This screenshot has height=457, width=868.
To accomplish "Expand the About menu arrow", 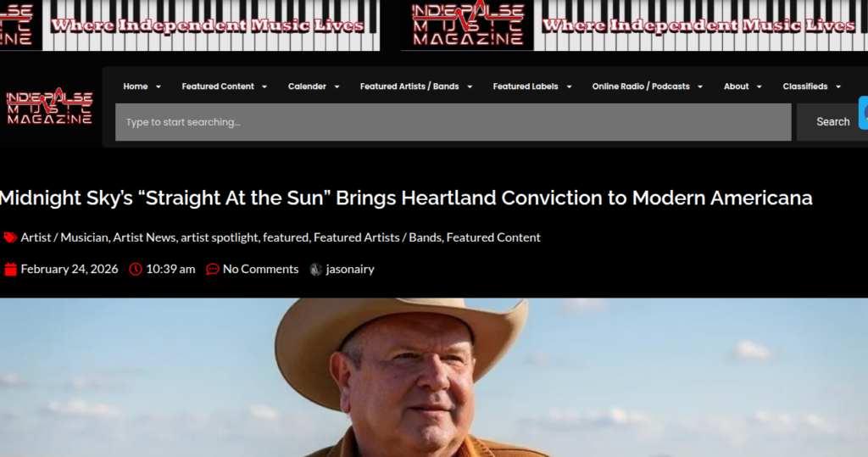I will 759,87.
